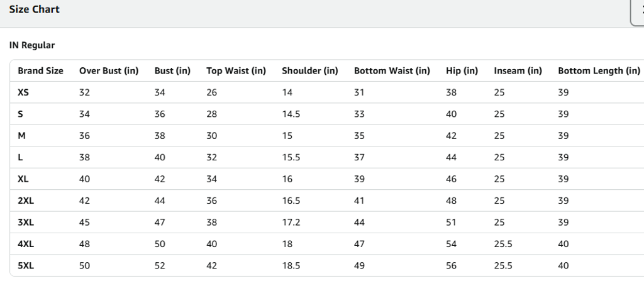Click the 17.2 shoulder value for 3XL
This screenshot has width=644, height=281.
291,223
